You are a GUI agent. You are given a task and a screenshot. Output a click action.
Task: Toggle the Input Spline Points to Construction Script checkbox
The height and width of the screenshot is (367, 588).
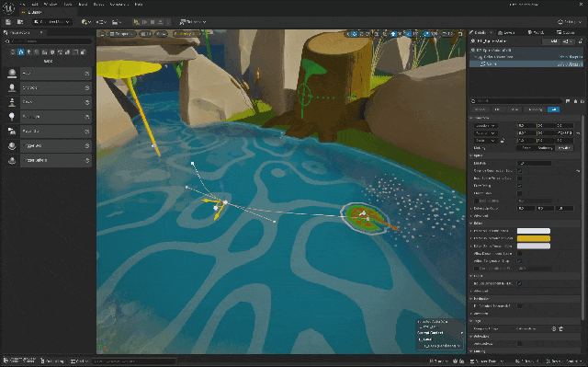tap(519, 178)
